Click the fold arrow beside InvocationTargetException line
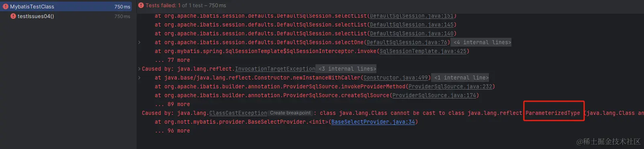This screenshot has width=644, height=149. (139, 69)
